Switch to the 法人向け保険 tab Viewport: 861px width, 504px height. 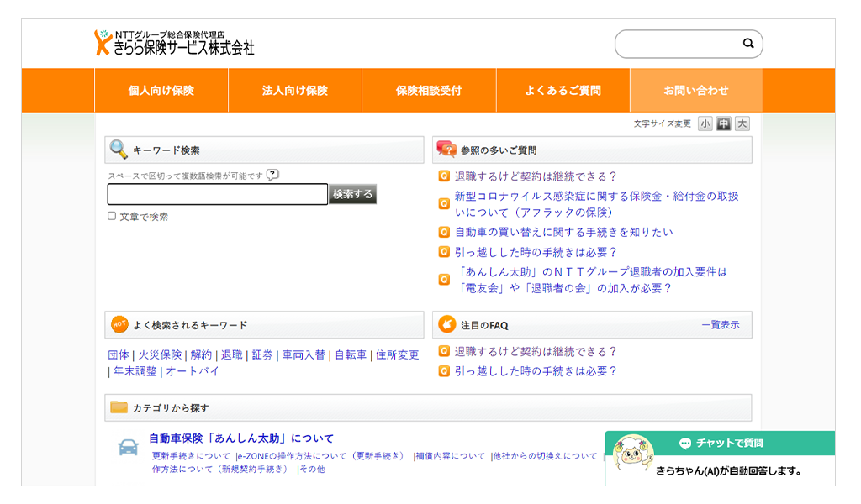click(x=295, y=90)
